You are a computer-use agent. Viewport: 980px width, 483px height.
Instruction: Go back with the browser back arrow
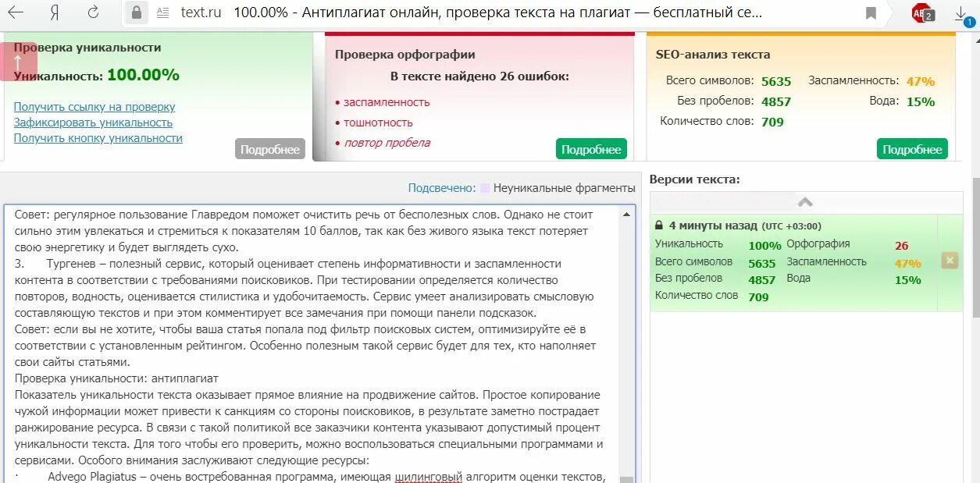(x=15, y=12)
